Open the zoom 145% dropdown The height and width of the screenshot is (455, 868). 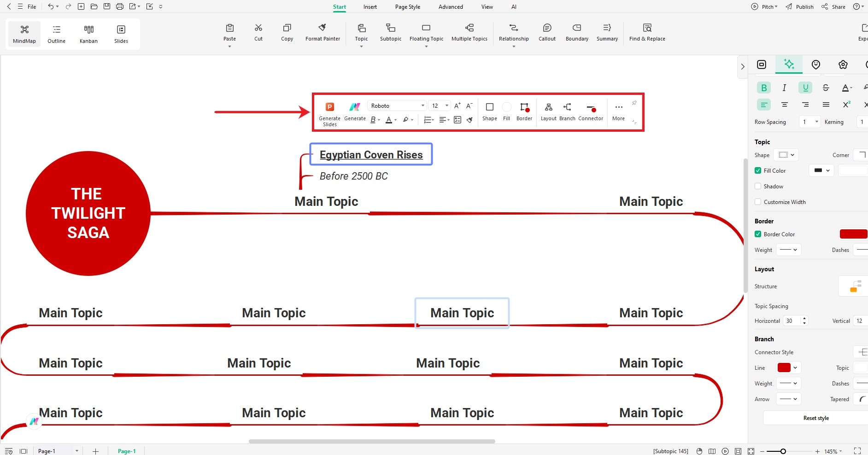click(833, 451)
